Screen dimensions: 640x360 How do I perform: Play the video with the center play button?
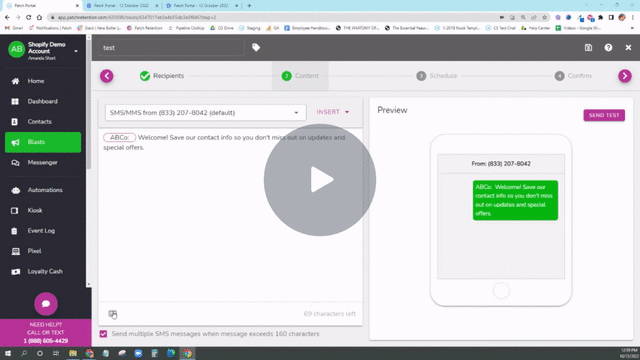click(320, 180)
